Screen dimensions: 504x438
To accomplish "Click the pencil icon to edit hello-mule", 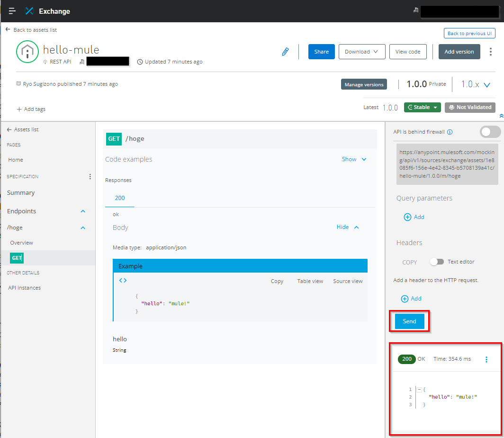I will click(x=285, y=51).
